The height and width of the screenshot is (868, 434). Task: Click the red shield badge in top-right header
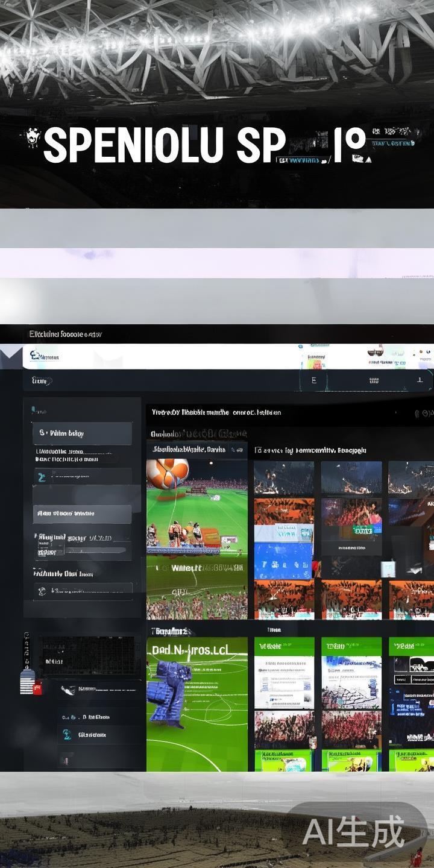[376, 350]
